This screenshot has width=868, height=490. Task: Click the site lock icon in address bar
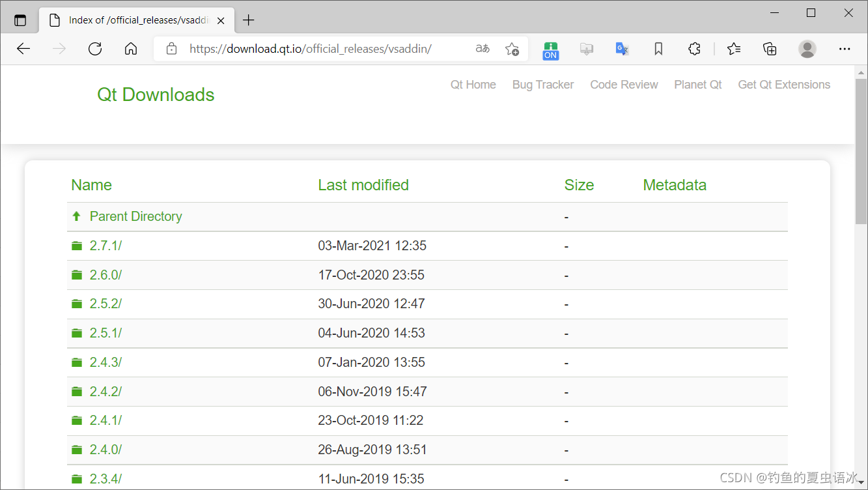pos(171,49)
